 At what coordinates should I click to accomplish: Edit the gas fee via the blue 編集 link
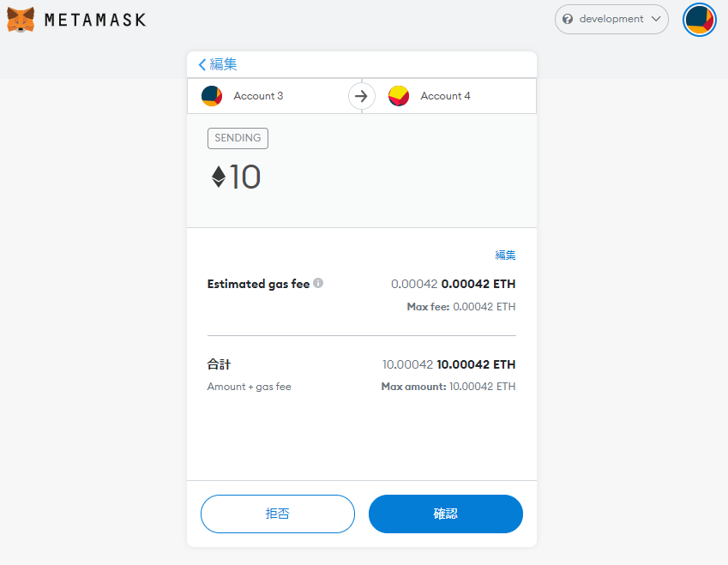[x=505, y=255]
